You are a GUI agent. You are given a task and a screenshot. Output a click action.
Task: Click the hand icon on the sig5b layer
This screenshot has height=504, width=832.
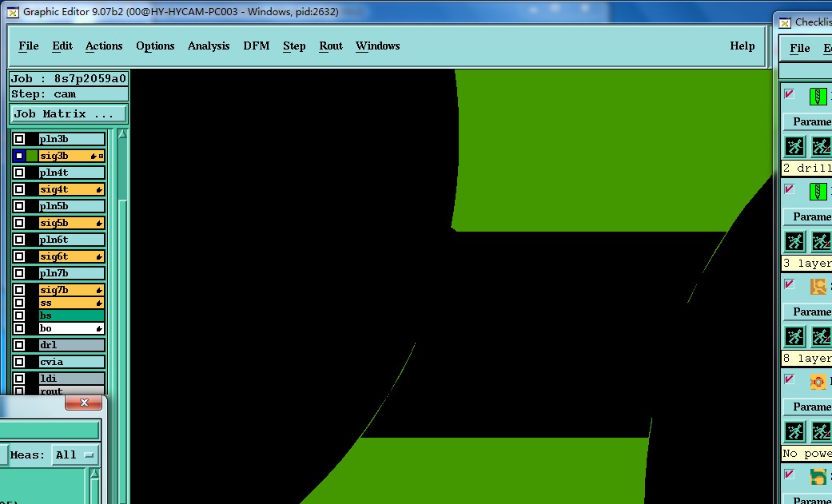[x=99, y=224]
